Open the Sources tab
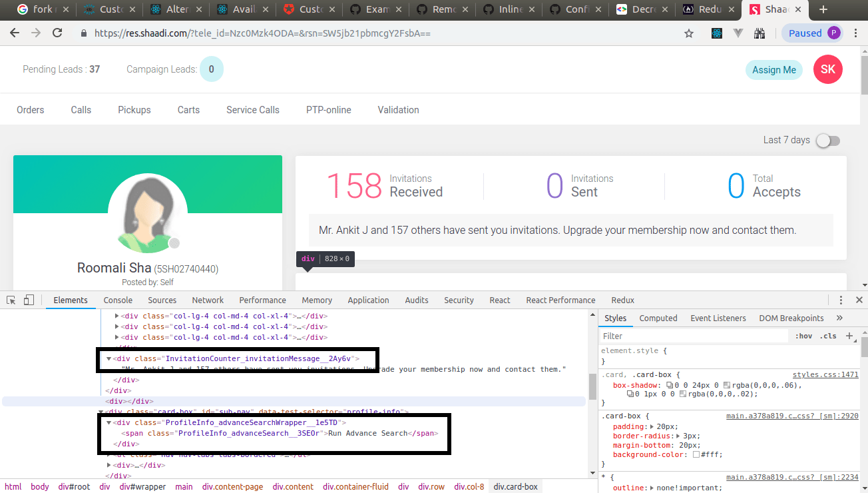The image size is (868, 493). click(x=162, y=300)
